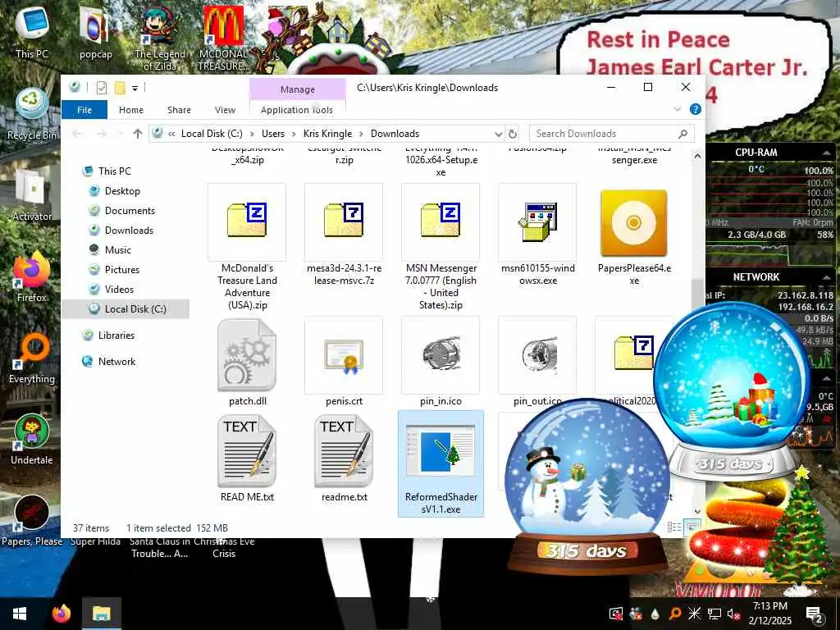This screenshot has height=630, width=840.
Task: Click Users in address breadcrumb
Action: (272, 134)
